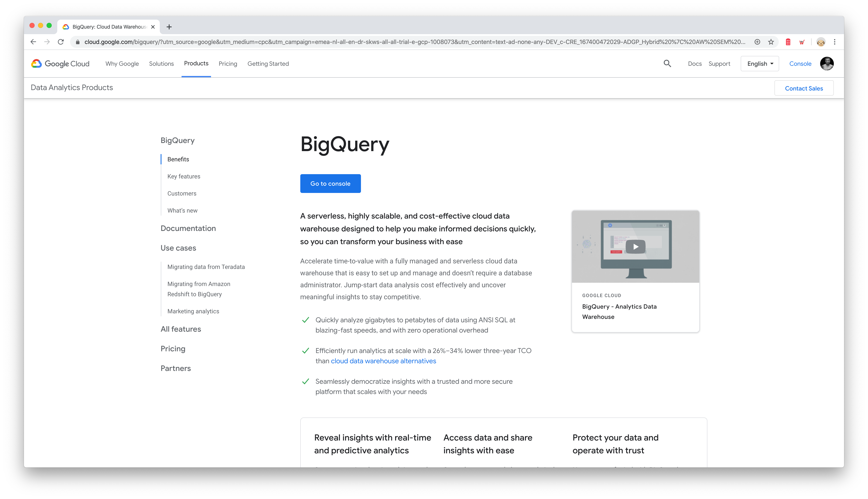Click the install plus icon in address bar
Image resolution: width=868 pixels, height=499 pixels.
757,42
